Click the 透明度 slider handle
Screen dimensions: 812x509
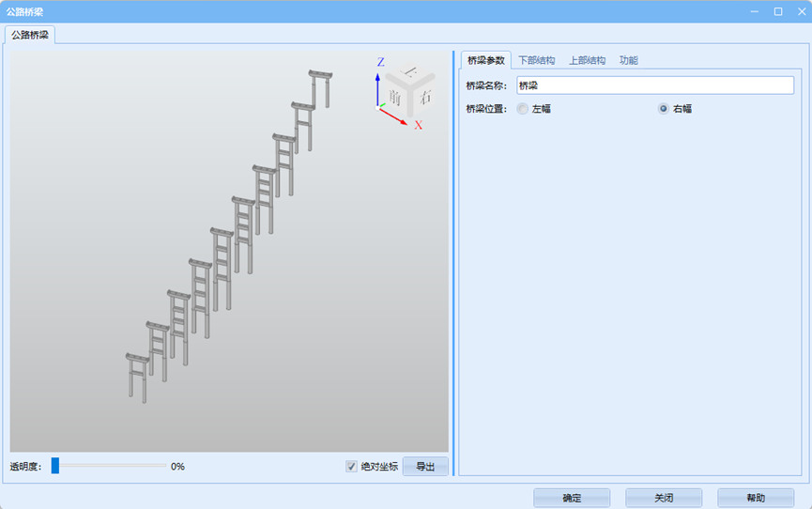pyautogui.click(x=55, y=466)
